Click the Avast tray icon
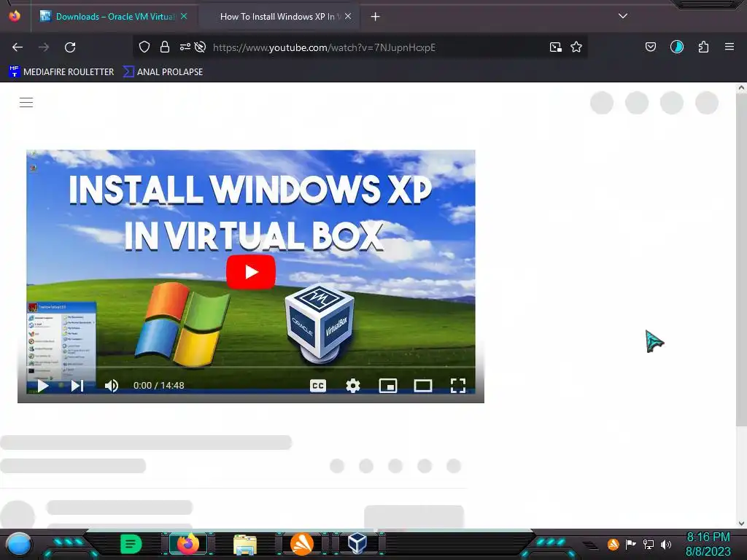Viewport: 747px width, 560px height. click(x=613, y=544)
